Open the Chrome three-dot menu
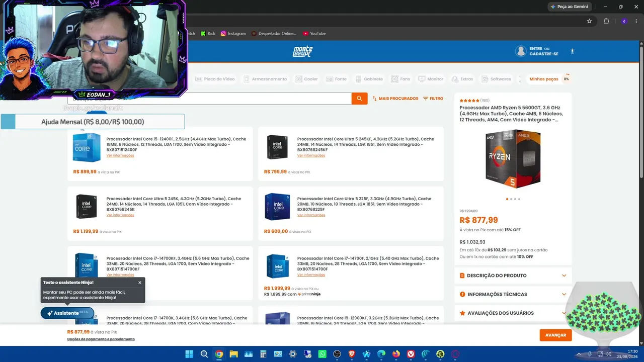Viewport: 644px width, 362px height. click(637, 21)
